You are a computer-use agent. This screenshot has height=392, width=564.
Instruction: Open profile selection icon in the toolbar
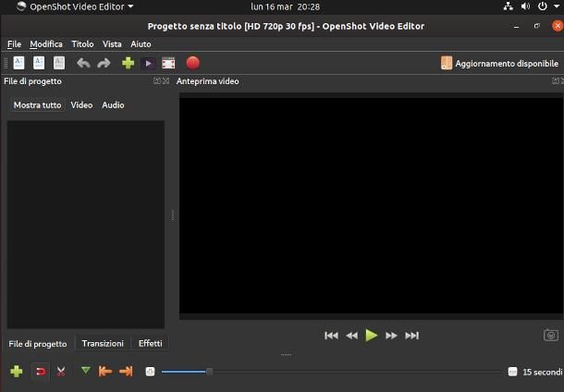[148, 63]
